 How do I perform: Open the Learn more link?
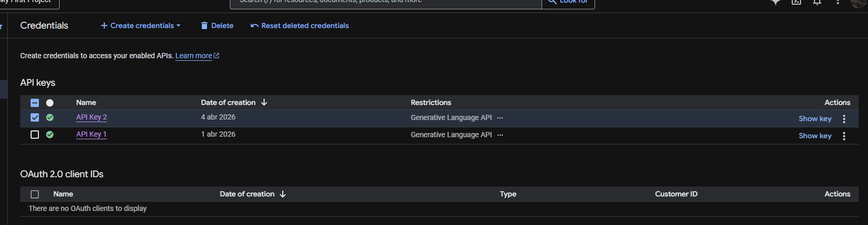pyautogui.click(x=194, y=56)
